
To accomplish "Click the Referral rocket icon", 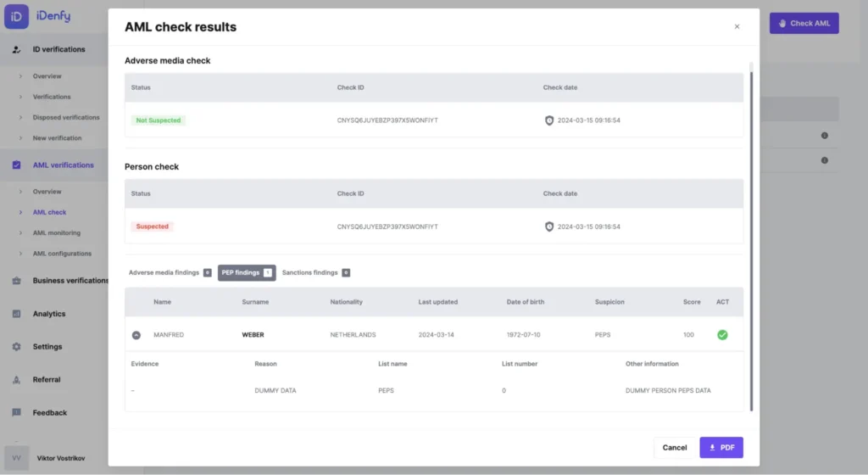I will point(17,380).
